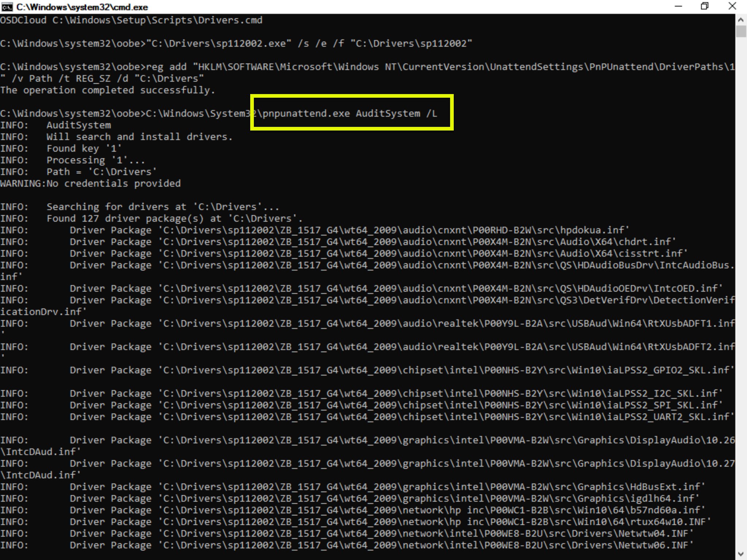Click the scrollbar down arrow
Image resolution: width=747 pixels, height=560 pixels.
741,554
